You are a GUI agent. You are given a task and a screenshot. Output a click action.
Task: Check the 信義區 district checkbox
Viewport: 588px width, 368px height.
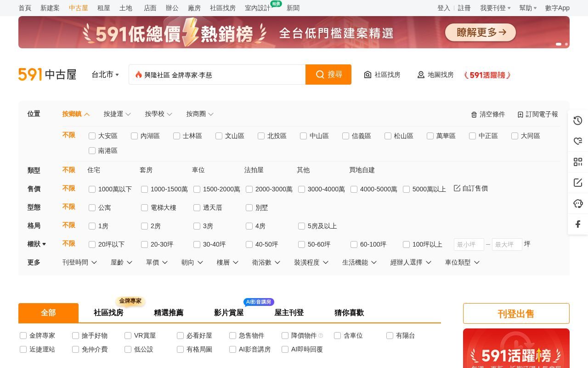tap(345, 136)
